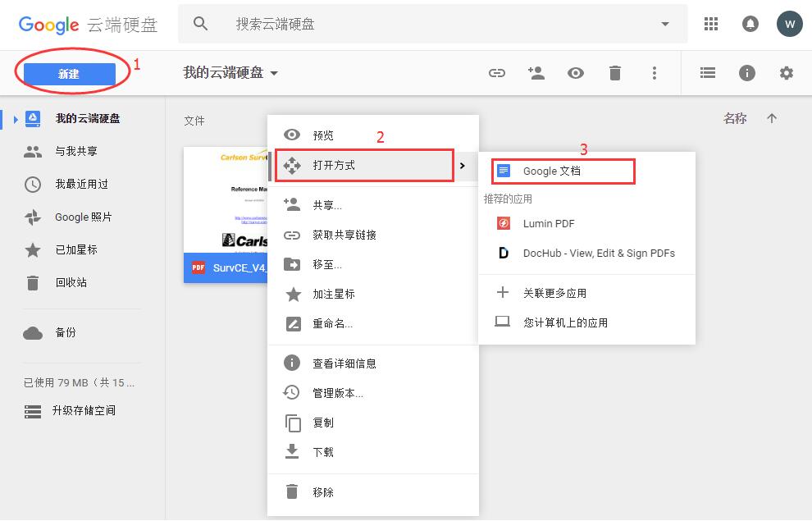Open 与我共享 in sidebar

[76, 151]
